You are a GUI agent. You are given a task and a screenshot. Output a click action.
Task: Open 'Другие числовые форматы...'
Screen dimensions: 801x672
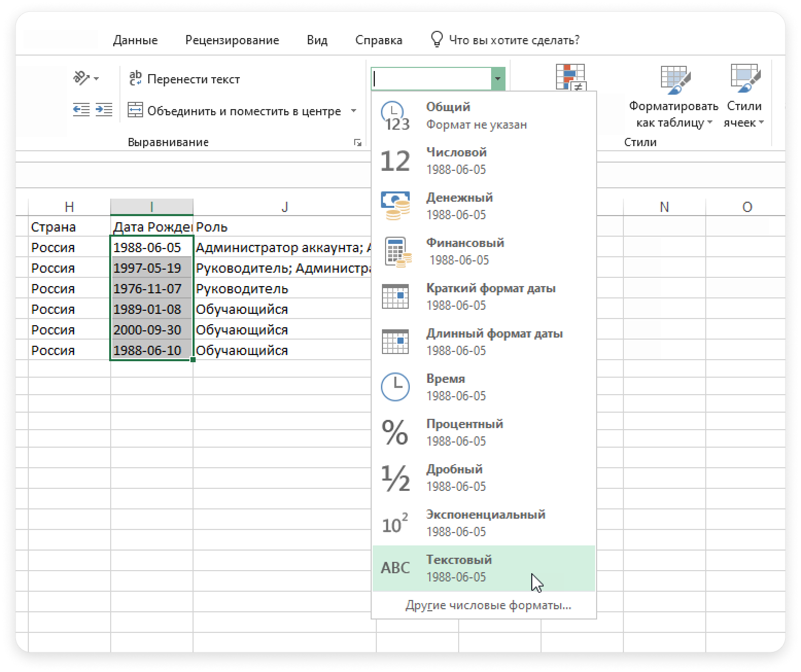[488, 606]
